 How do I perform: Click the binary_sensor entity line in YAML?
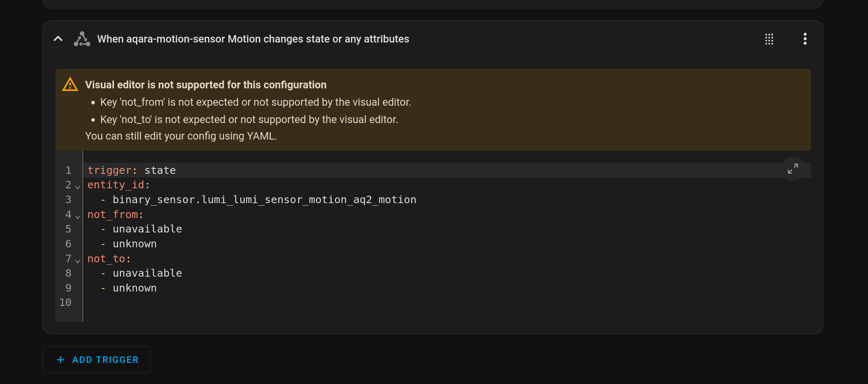coord(264,200)
